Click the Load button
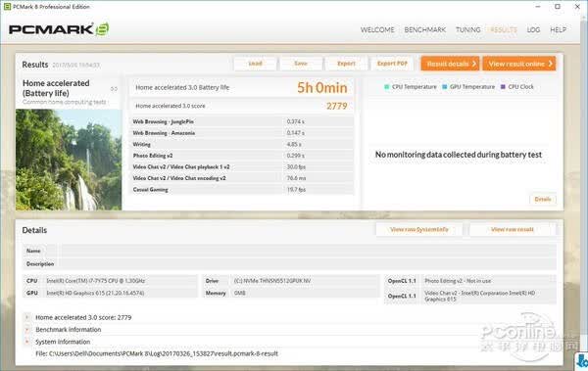 point(256,64)
